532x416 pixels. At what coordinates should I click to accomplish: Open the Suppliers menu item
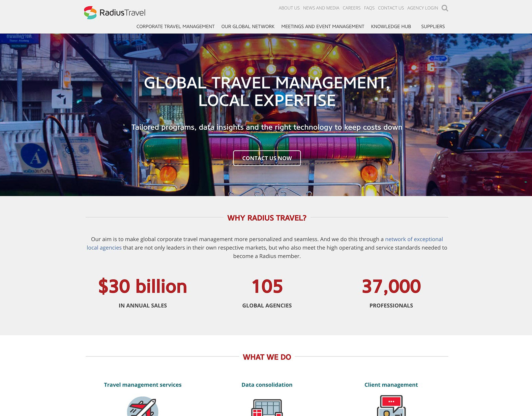coord(433,27)
